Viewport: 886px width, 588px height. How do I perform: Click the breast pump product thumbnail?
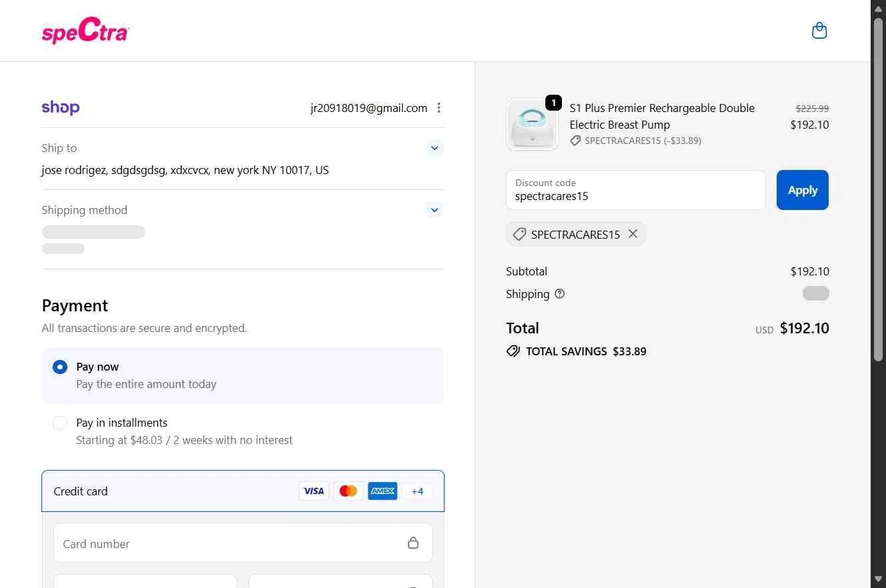532,125
